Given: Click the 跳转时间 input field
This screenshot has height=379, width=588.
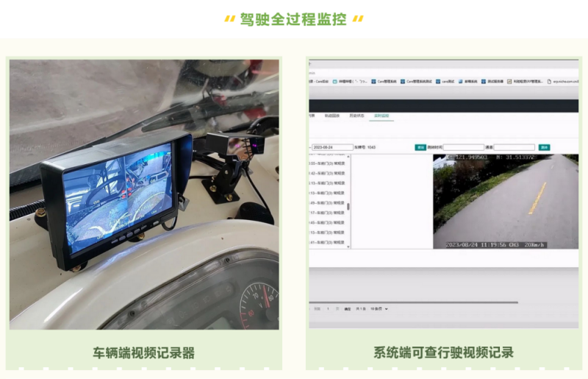Looking at the screenshot, I should coord(463,147).
